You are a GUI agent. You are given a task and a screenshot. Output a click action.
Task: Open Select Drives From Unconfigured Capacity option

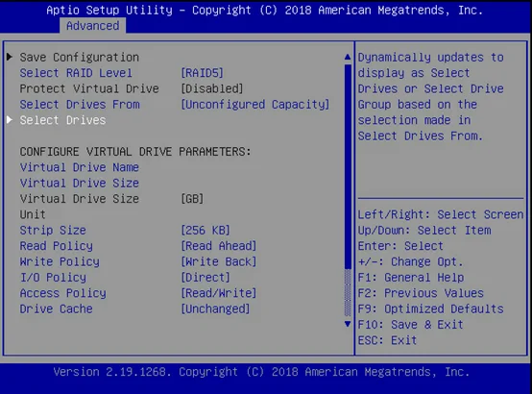point(255,105)
